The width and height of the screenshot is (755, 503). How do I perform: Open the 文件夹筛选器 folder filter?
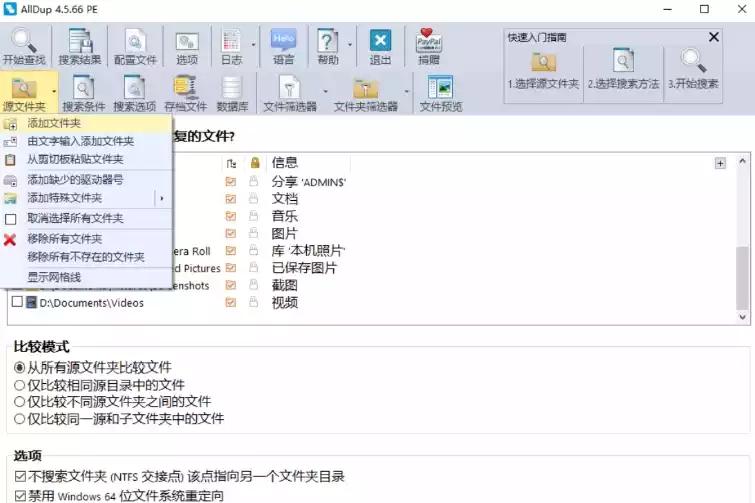365,93
